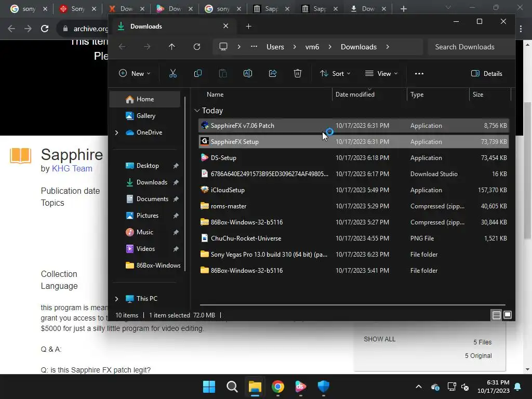The width and height of the screenshot is (532, 399).
Task: Switch to the large thumbnails view icon in the status bar
Action: (x=508, y=315)
